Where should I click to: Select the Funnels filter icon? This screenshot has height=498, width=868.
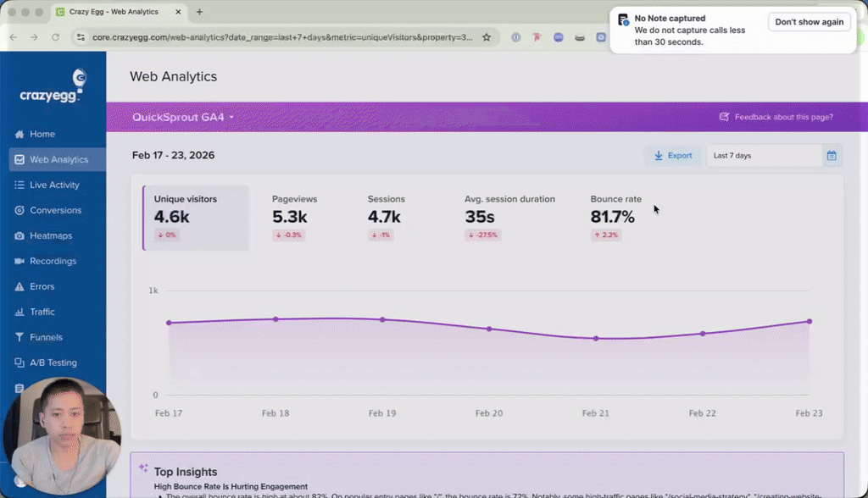[x=19, y=337]
